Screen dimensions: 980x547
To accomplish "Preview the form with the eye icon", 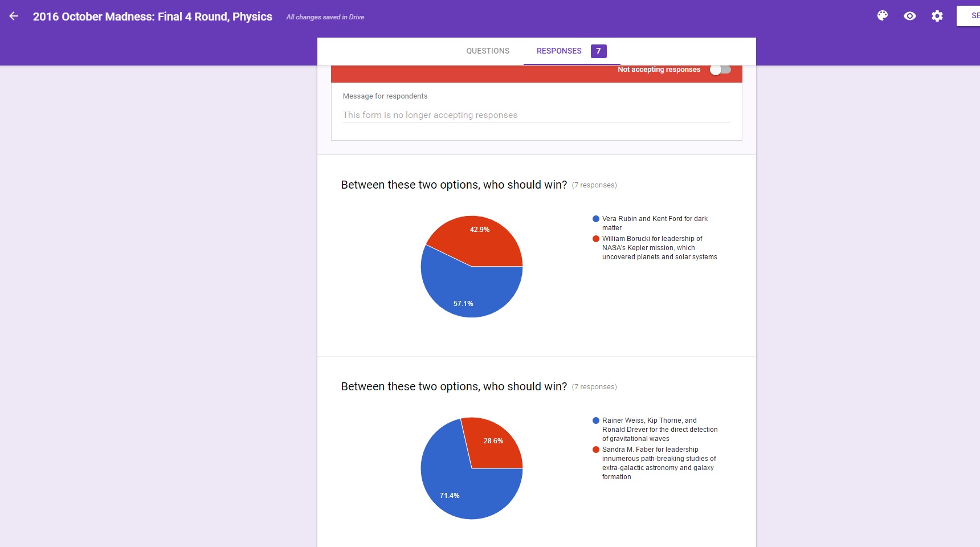I will (x=910, y=16).
